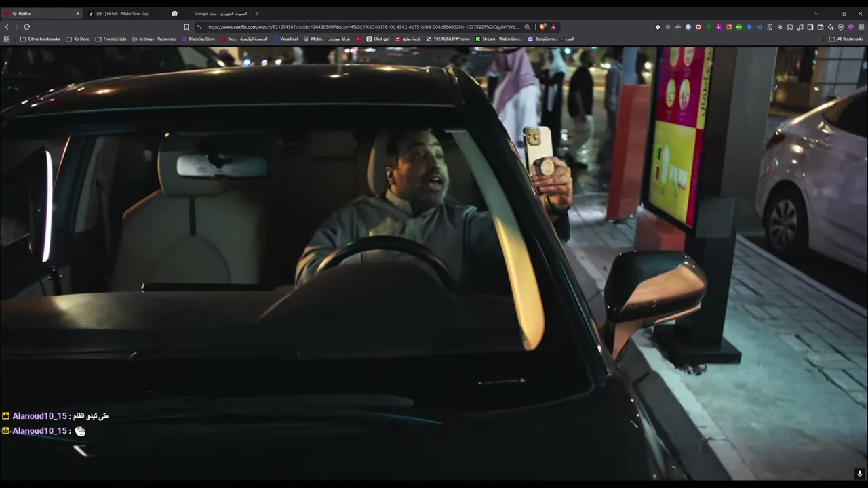Click first Alanoud10_15 chat message with Arabic text
Screen dimensions: 868x488
(x=56, y=416)
